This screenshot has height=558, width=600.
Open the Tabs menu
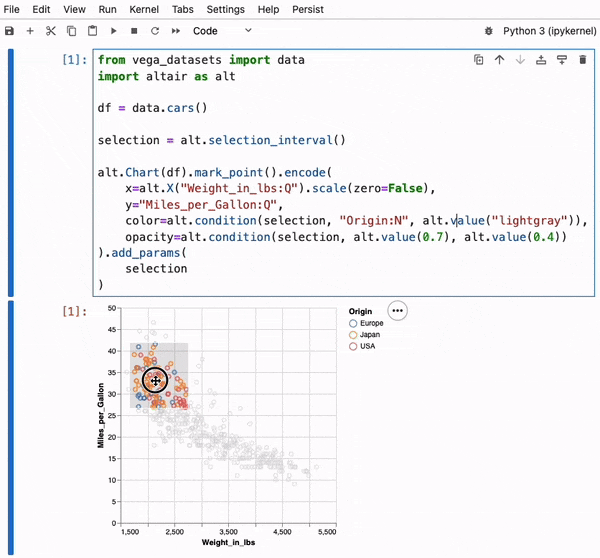point(183,9)
